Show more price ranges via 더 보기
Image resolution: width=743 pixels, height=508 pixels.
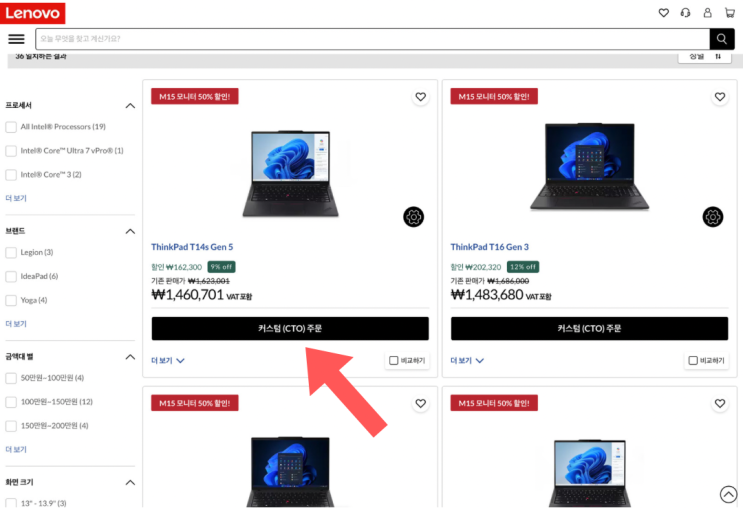pyautogui.click(x=16, y=449)
